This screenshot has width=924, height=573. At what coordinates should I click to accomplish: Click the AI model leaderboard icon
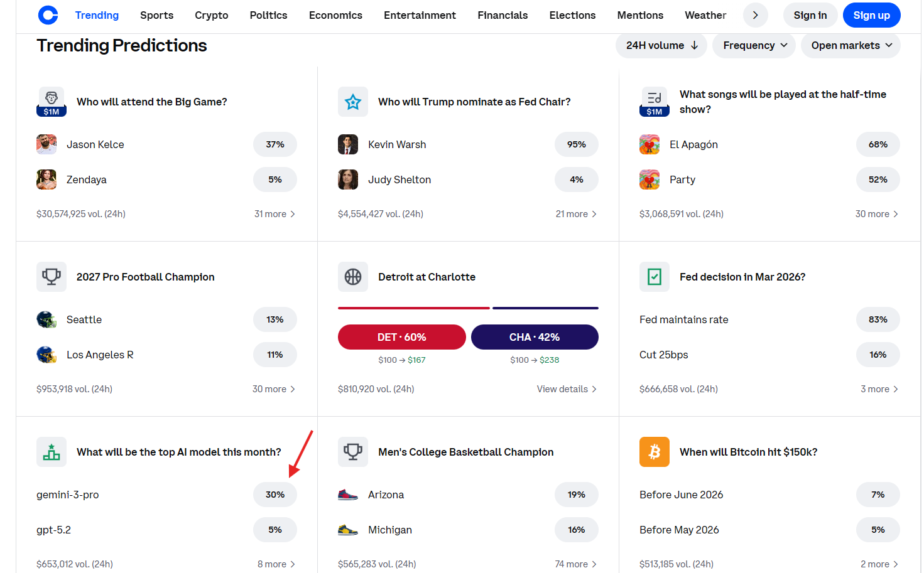click(52, 452)
